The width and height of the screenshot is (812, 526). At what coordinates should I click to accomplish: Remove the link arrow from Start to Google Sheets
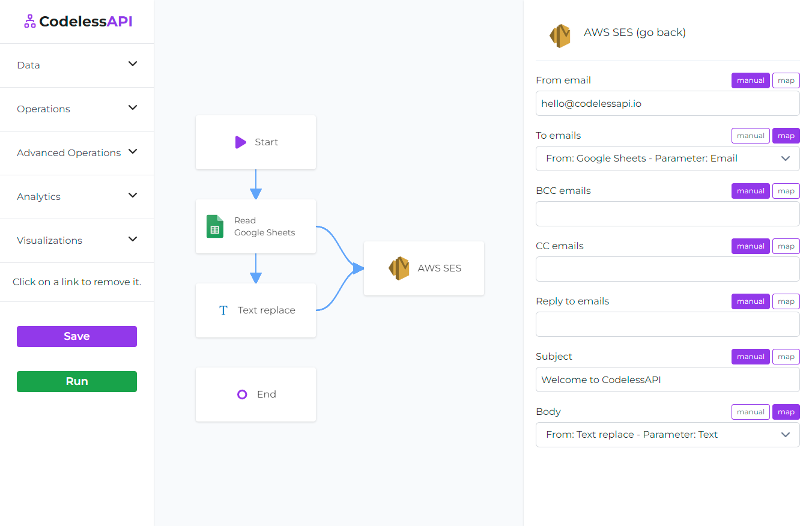point(256,184)
